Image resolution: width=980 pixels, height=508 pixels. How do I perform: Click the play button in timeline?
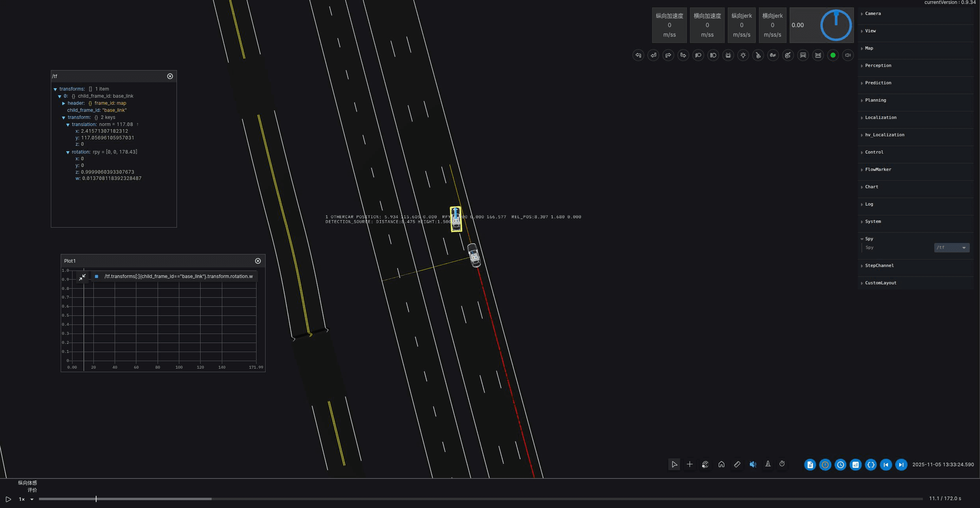coord(8,499)
